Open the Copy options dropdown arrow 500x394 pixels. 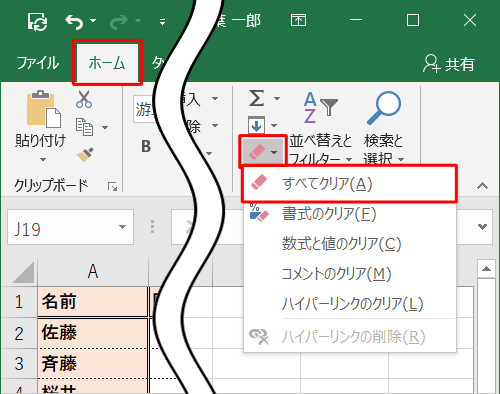(x=105, y=127)
